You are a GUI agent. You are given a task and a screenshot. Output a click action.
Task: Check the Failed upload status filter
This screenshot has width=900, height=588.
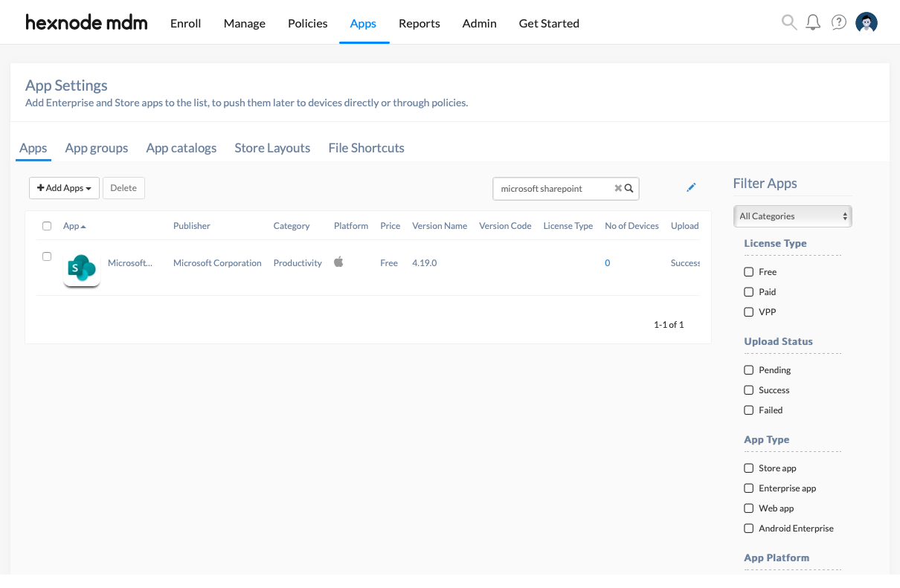(749, 410)
